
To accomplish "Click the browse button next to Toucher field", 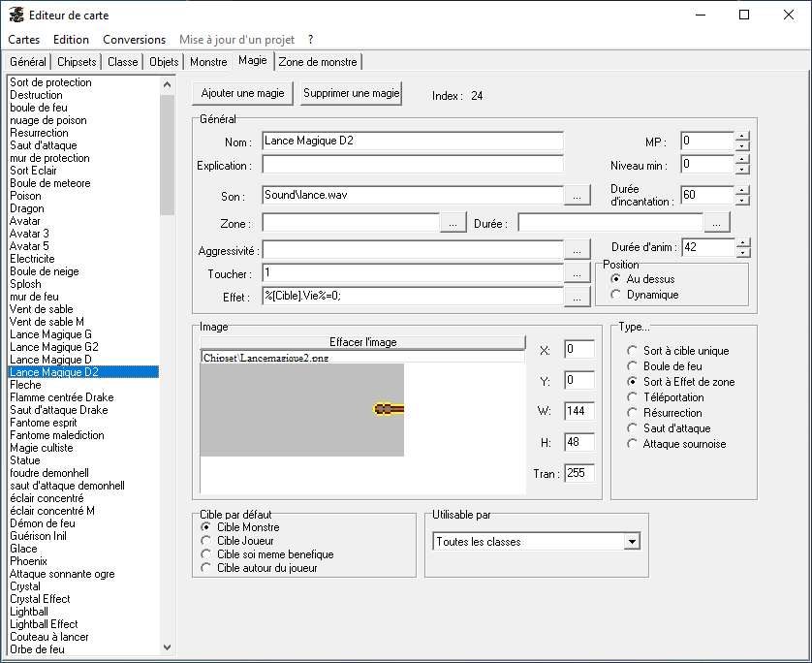I will click(577, 274).
